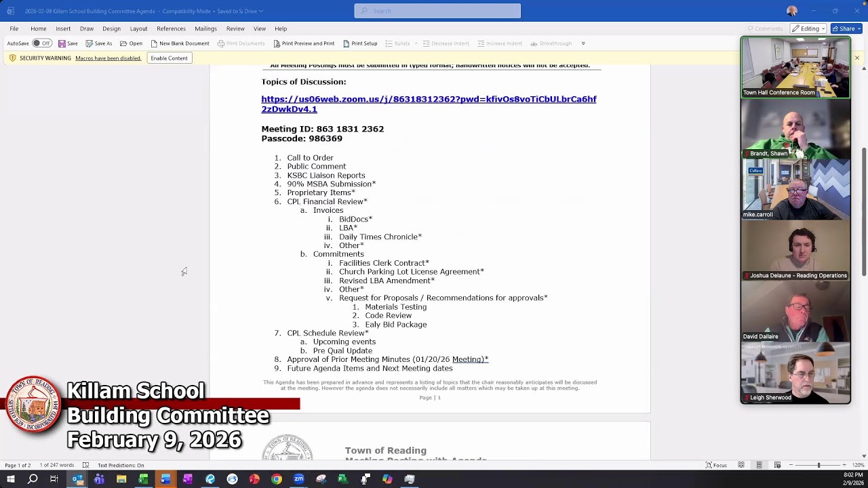This screenshot has width=868, height=488.
Task: Click the zoom in plus button
Action: tap(844, 465)
